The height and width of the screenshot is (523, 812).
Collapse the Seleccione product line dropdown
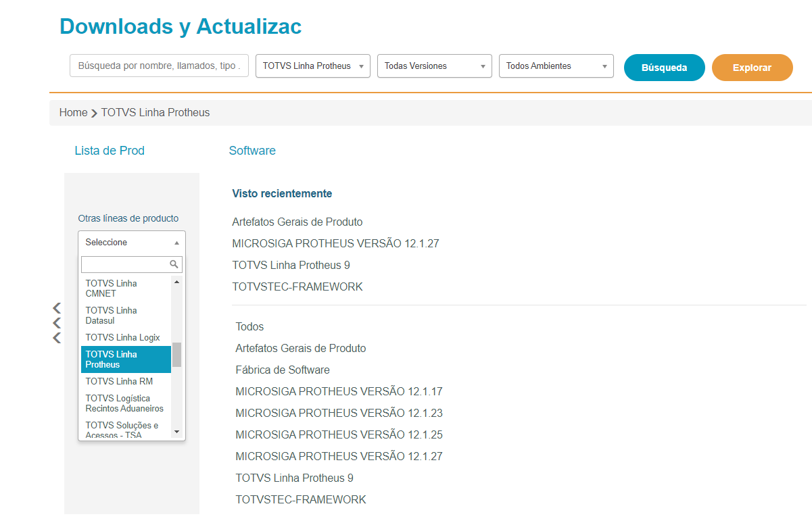tap(132, 242)
